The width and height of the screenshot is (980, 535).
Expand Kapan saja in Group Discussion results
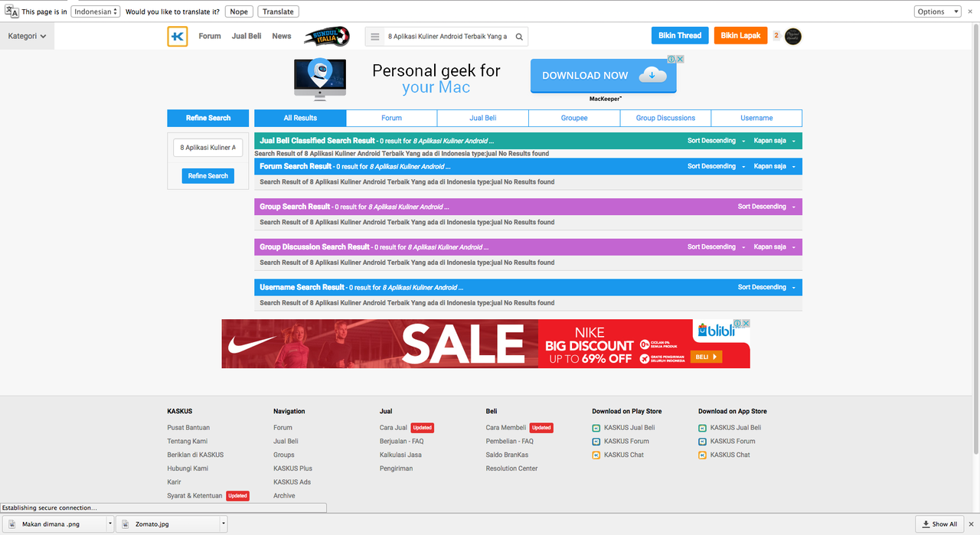775,247
